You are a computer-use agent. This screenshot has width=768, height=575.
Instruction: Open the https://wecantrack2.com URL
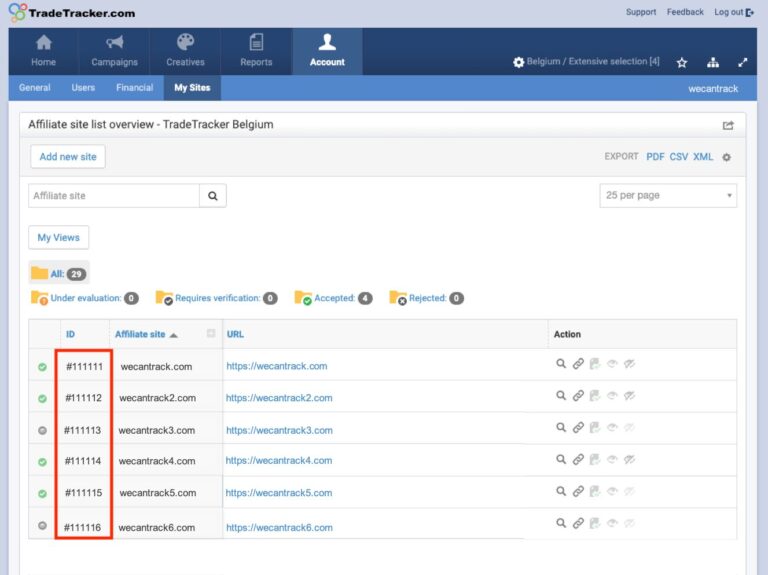(x=279, y=398)
